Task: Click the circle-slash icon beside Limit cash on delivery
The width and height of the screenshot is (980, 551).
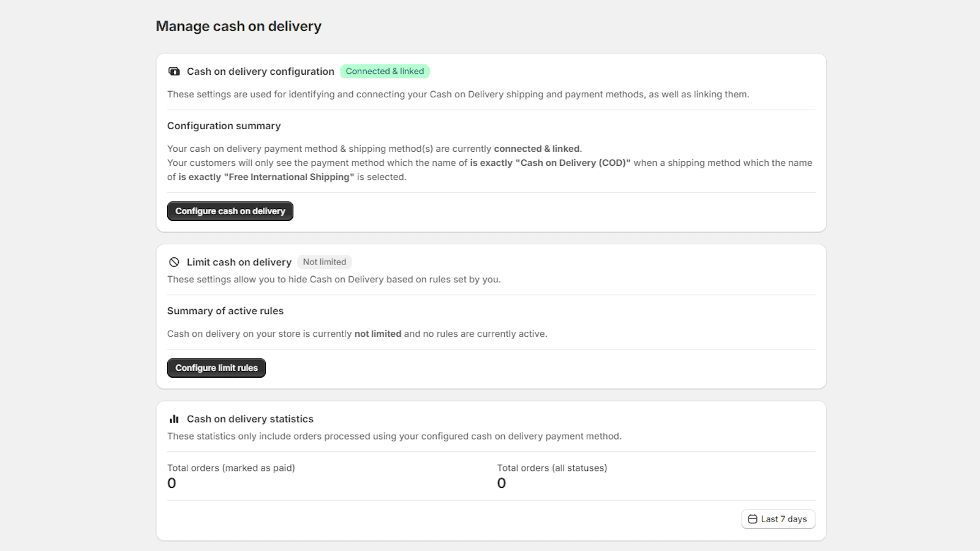Action: [174, 262]
